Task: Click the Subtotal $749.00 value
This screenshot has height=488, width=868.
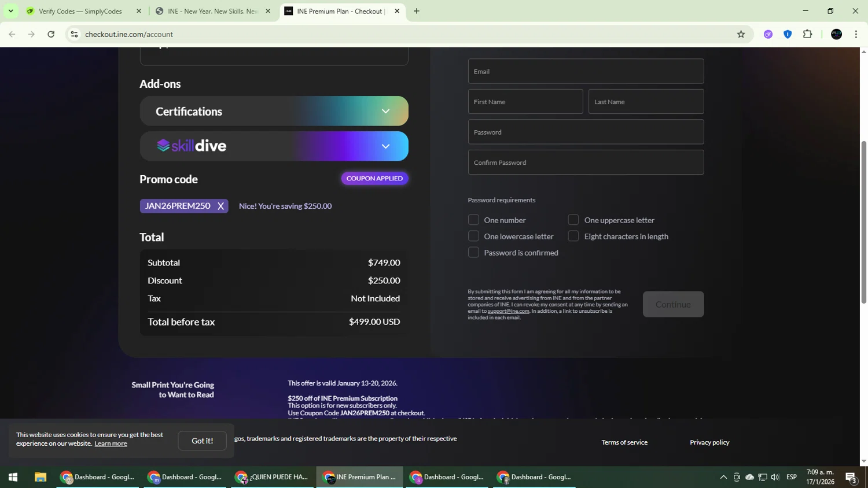Action: tap(384, 263)
